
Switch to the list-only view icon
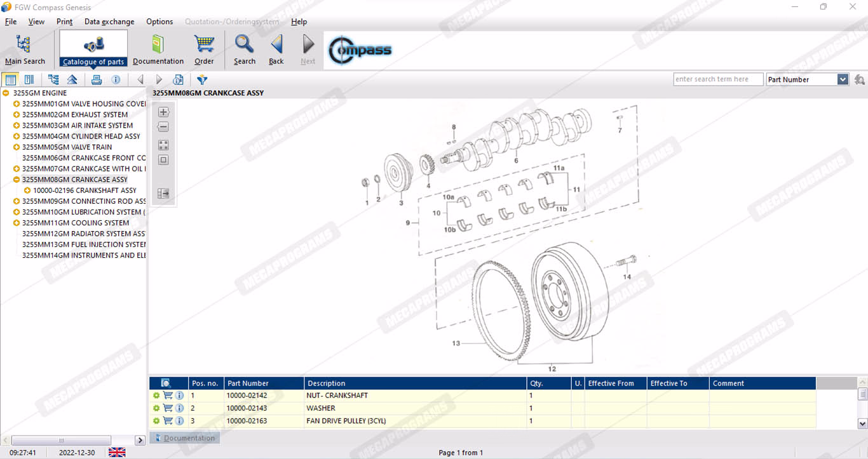click(29, 79)
